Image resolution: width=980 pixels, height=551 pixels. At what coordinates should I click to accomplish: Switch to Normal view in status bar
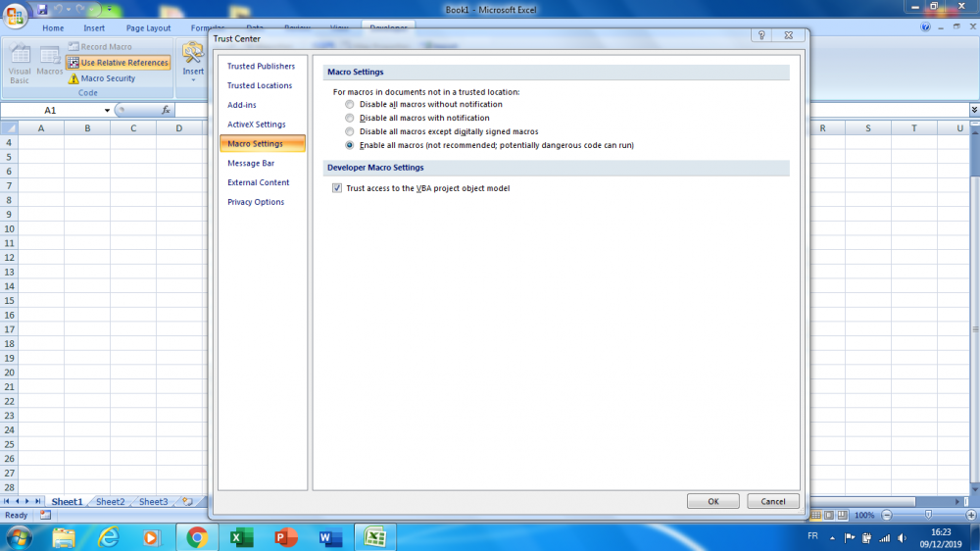pyautogui.click(x=815, y=516)
